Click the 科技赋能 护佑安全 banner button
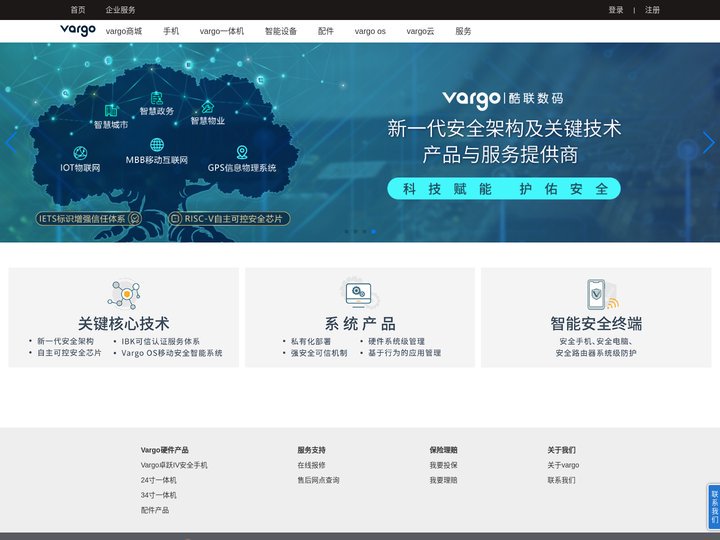This screenshot has height=540, width=720. [504, 189]
